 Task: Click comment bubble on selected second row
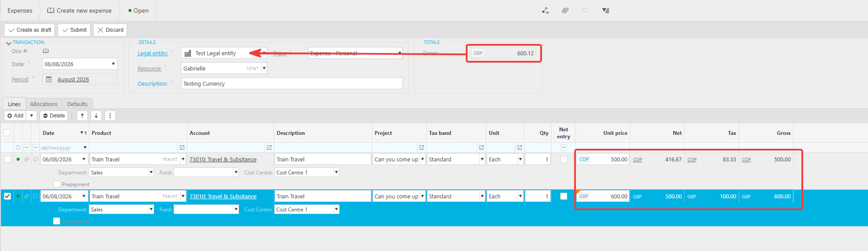35,197
